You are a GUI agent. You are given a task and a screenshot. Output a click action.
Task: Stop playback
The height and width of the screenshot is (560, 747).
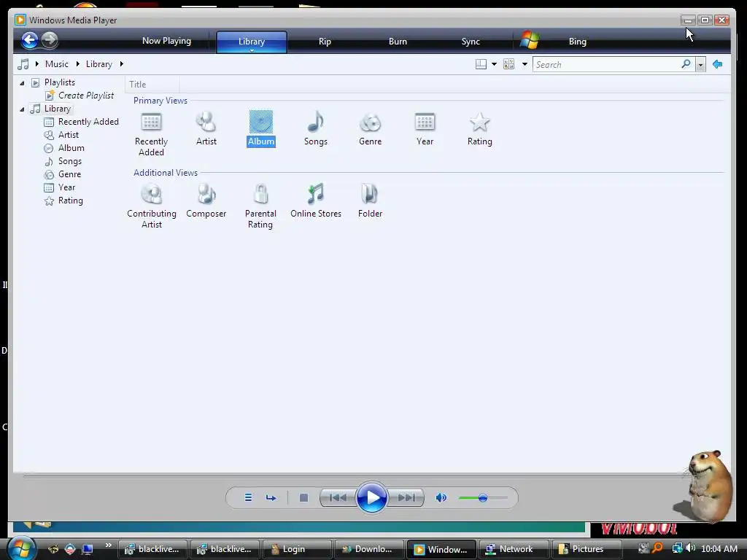[x=303, y=497]
